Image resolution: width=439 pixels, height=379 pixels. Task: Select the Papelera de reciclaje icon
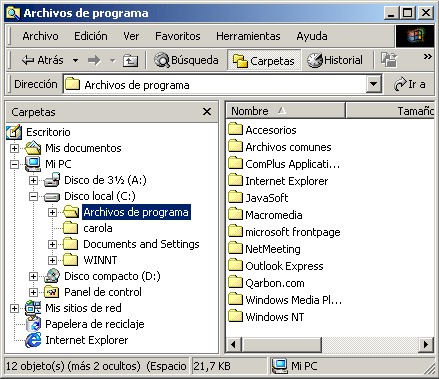[x=33, y=324]
